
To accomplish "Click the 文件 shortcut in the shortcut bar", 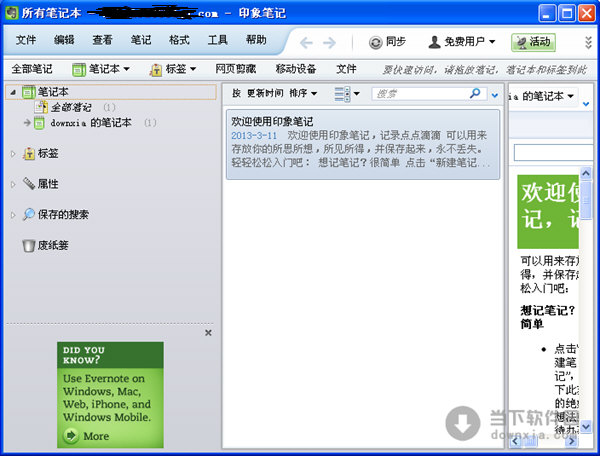I will click(x=346, y=69).
